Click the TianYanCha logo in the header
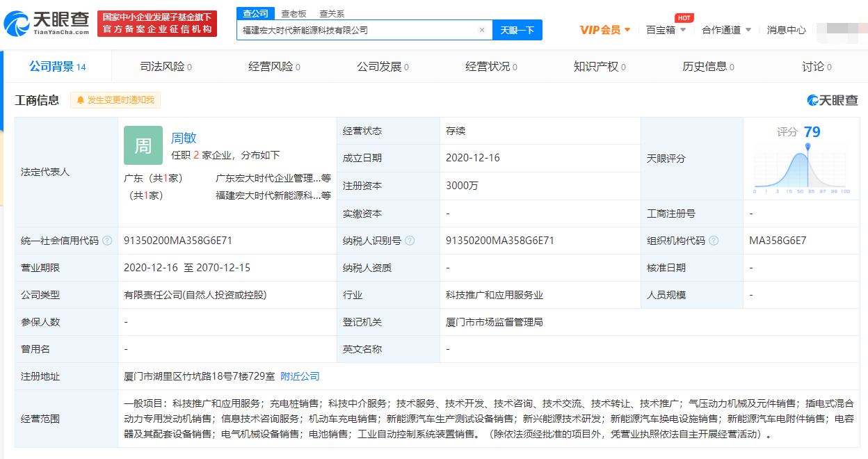Image resolution: width=868 pixels, height=459 pixels. pyautogui.click(x=47, y=24)
